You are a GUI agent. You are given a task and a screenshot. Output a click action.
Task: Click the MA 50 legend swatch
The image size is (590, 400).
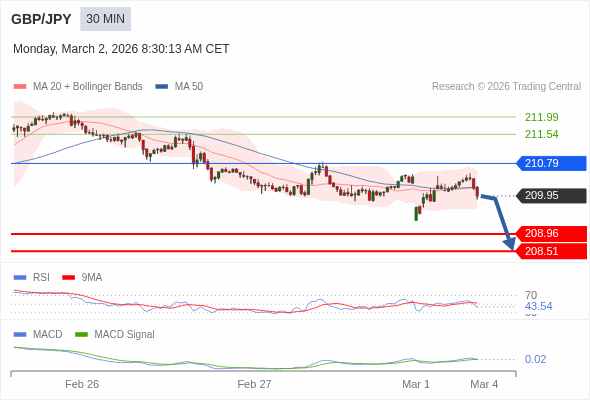(162, 87)
